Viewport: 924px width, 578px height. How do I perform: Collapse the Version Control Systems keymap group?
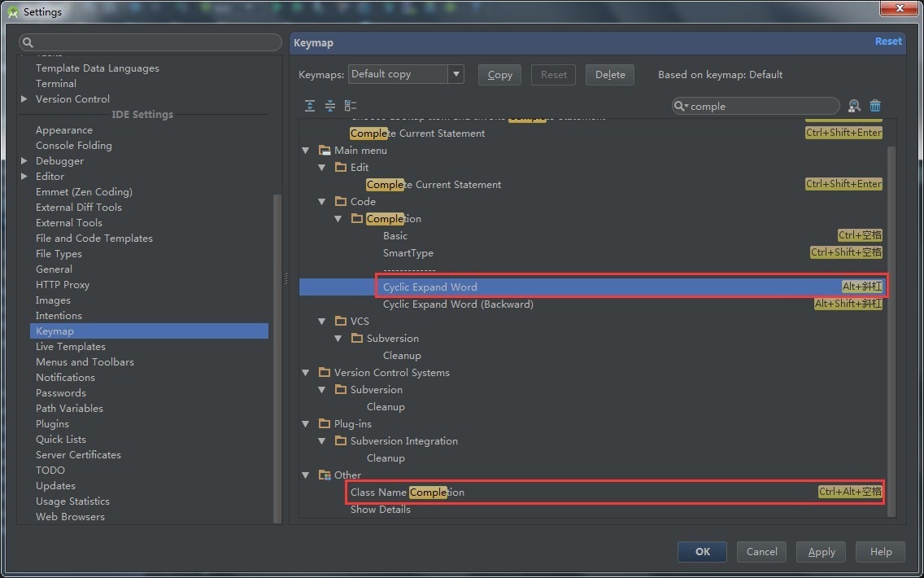click(306, 373)
